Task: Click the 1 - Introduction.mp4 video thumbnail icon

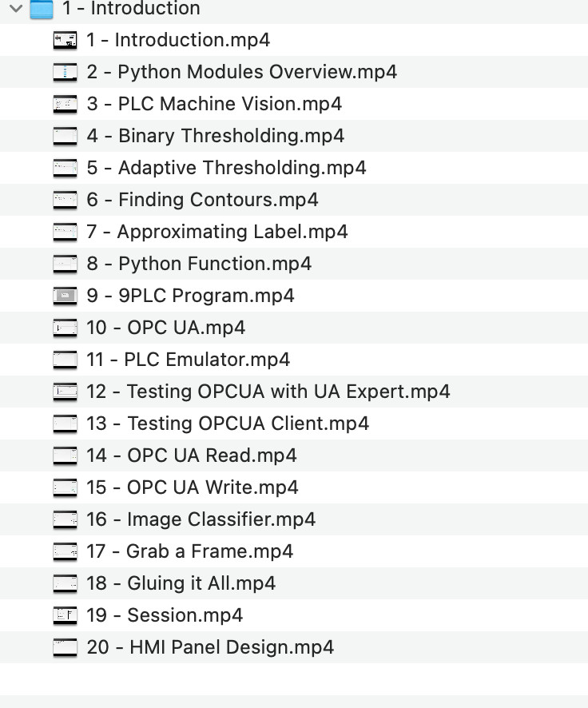Action: point(65,40)
